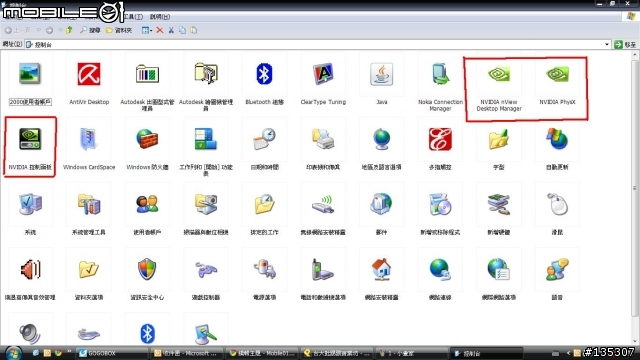
Task: Click the address bar showing 控制台
Action: 318,44
